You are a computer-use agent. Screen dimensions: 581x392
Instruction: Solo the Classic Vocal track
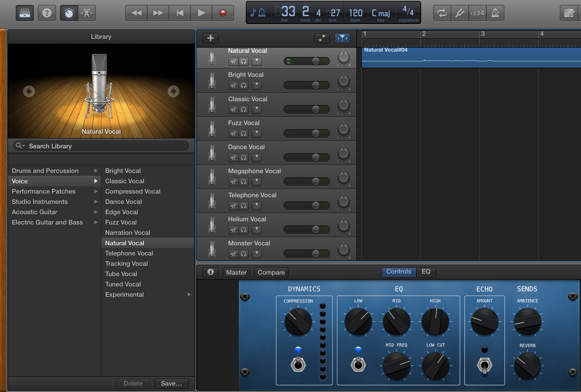point(244,110)
